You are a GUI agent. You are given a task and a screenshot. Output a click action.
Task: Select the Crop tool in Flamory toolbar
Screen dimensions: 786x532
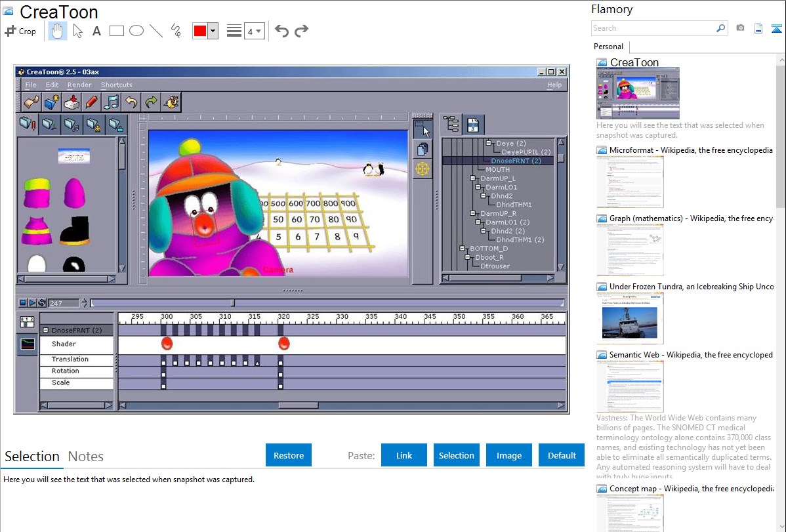click(x=20, y=31)
